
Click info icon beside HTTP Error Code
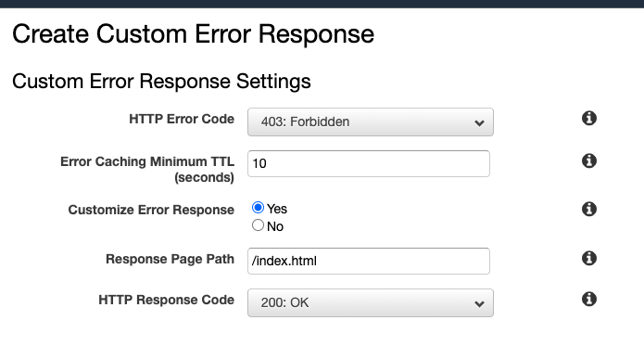click(589, 119)
